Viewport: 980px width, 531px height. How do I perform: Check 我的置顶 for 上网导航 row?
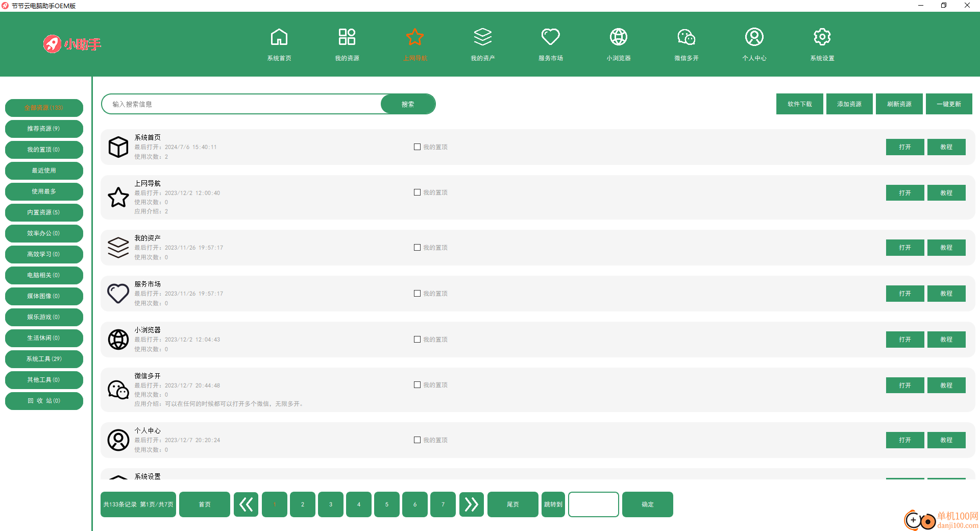[x=417, y=192]
